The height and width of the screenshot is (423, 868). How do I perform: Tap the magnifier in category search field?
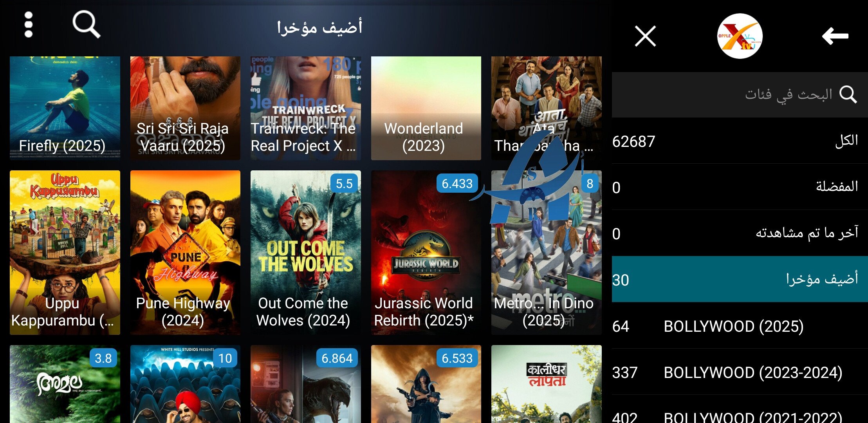tap(848, 94)
